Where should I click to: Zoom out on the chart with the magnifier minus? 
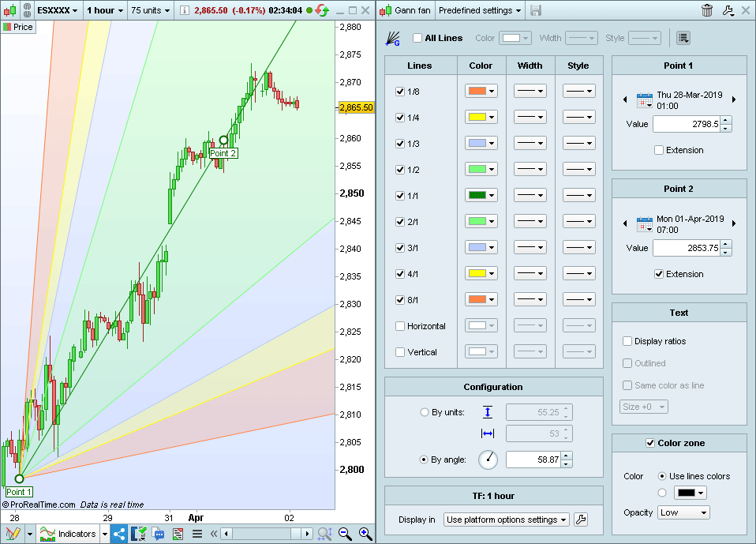(345, 534)
